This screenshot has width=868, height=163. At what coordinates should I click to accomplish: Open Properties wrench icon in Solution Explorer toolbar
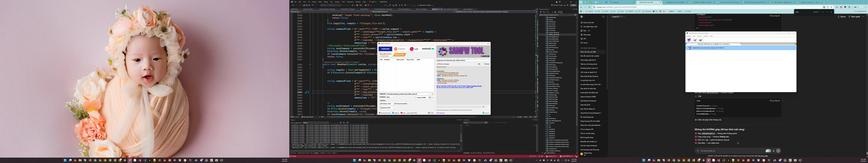tap(559, 12)
